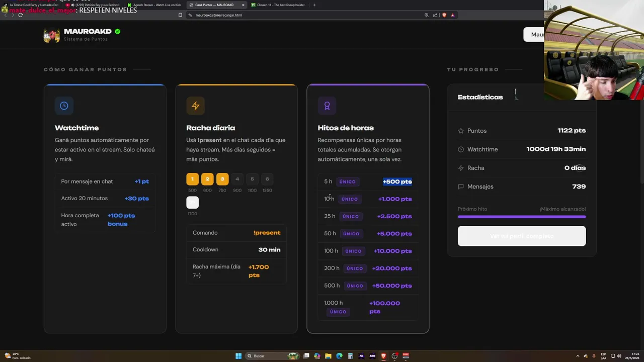Click the MAUROAKD logo avatar
The height and width of the screenshot is (362, 644).
(51, 35)
